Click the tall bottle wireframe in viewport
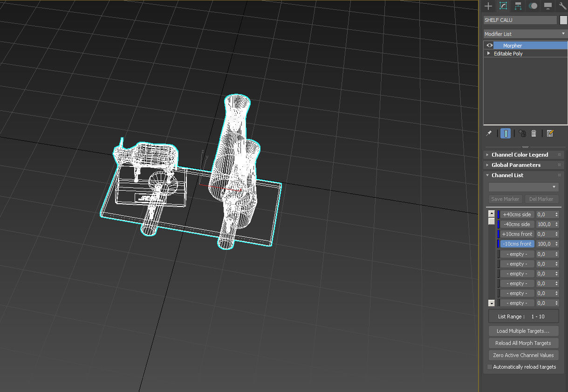Image resolution: width=568 pixels, height=392 pixels. point(233,149)
